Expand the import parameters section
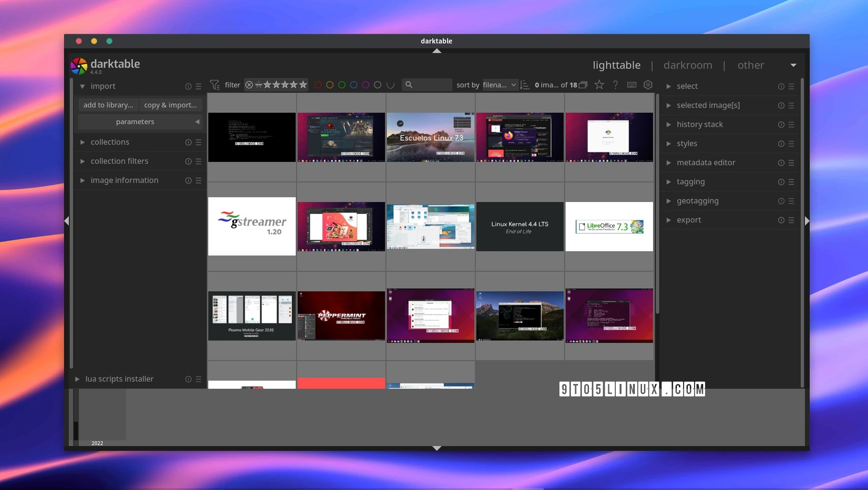The image size is (868, 490). pyautogui.click(x=140, y=122)
